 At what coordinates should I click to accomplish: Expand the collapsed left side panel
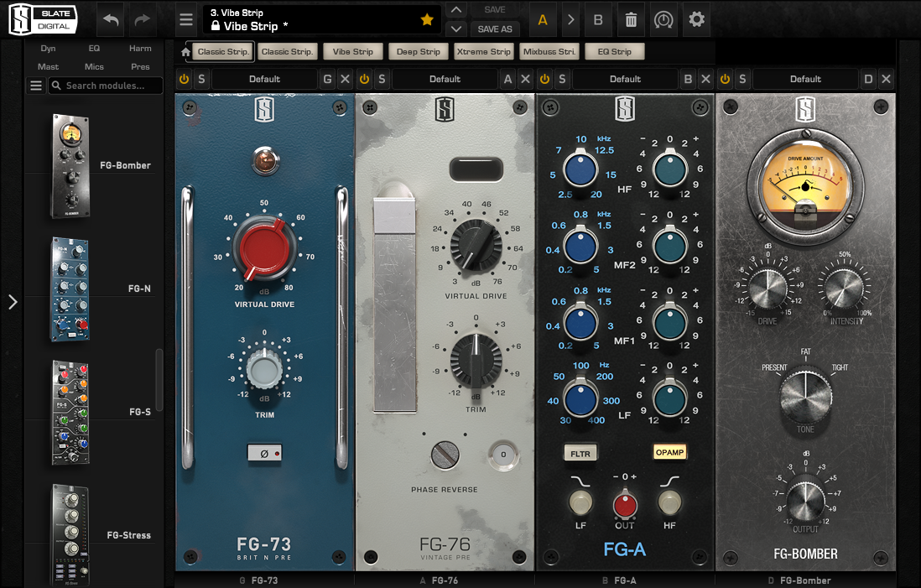[13, 302]
